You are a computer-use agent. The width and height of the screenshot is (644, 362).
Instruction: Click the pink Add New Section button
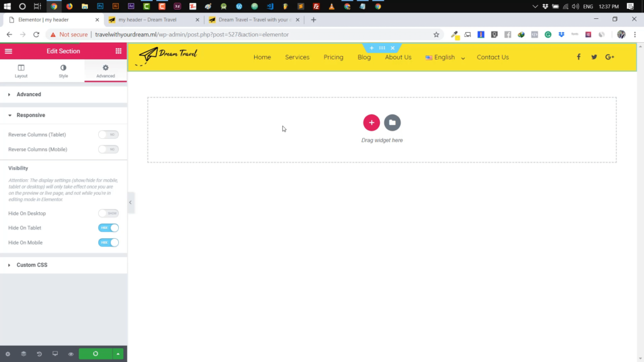click(x=372, y=123)
